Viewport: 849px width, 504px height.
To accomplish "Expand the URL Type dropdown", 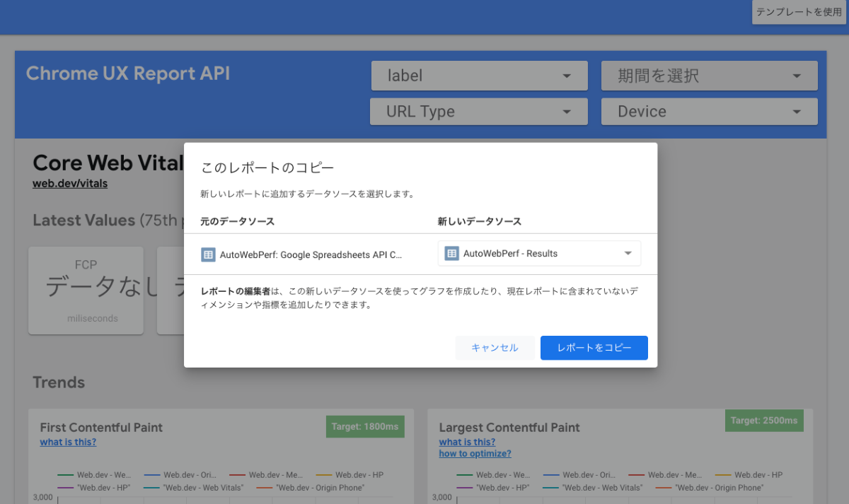I will (479, 112).
